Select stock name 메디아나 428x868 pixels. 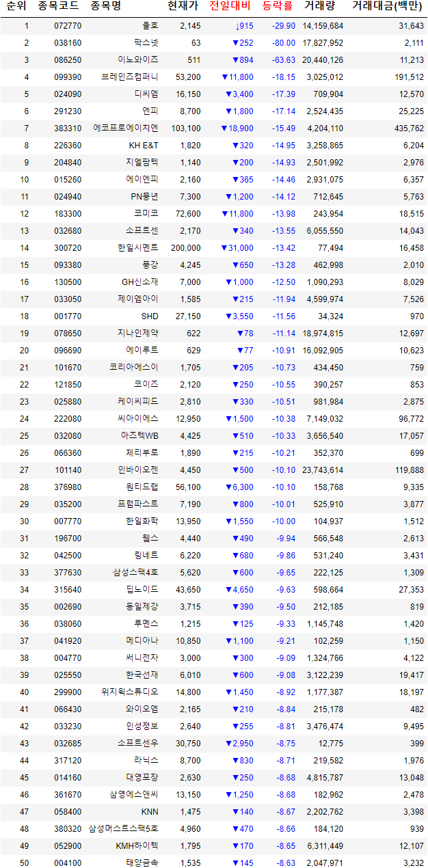[142, 641]
